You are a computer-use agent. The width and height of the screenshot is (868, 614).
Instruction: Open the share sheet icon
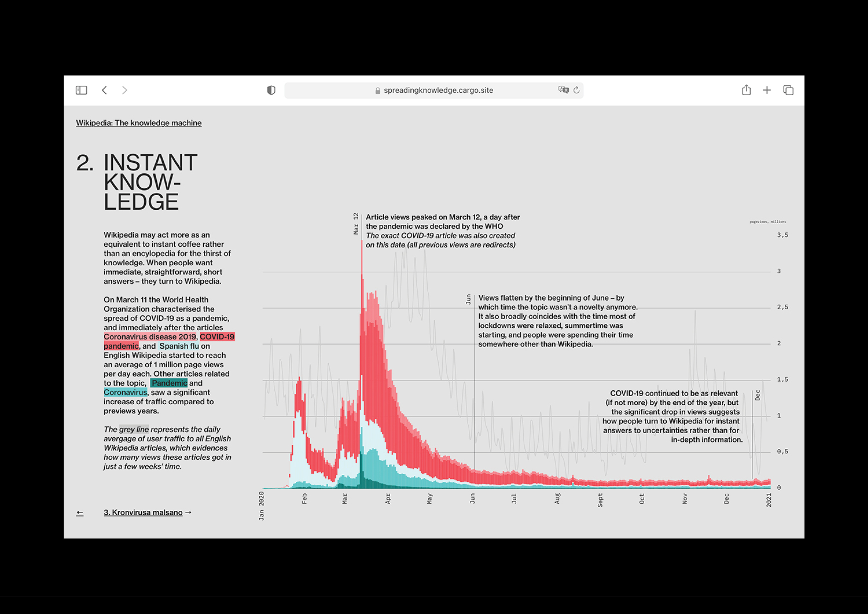746,90
